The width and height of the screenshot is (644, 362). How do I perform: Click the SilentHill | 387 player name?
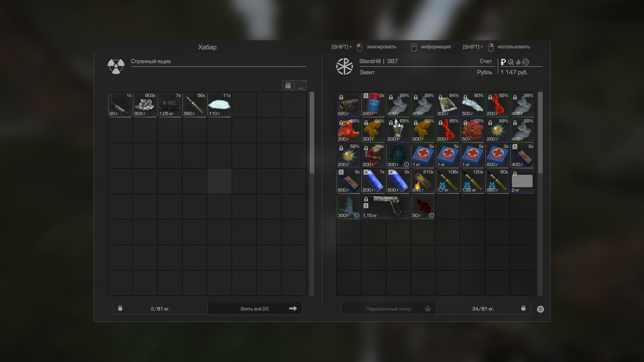point(379,61)
